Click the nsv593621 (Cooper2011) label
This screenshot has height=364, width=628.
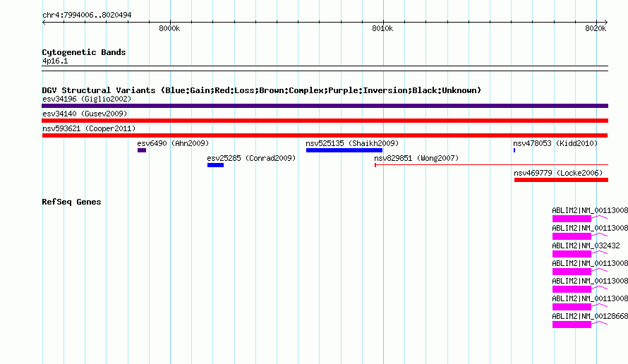pos(89,128)
